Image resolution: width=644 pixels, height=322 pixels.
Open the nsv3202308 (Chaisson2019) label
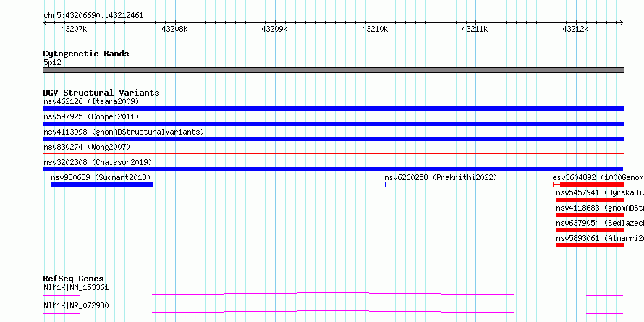pos(98,162)
